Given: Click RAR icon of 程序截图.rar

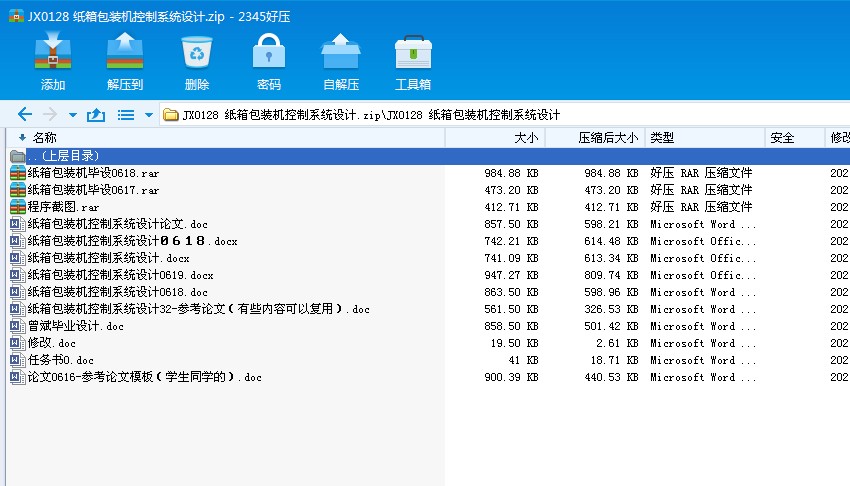Looking at the screenshot, I should point(18,207).
